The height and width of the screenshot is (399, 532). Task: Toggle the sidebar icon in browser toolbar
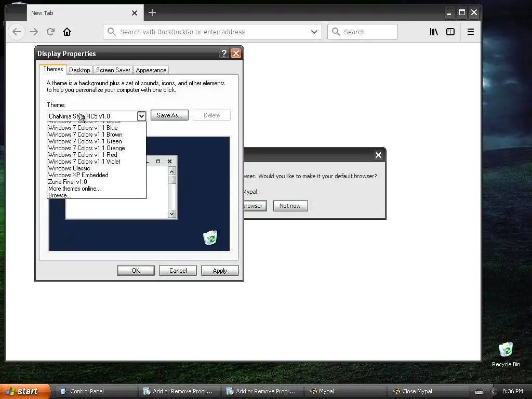[x=450, y=32]
